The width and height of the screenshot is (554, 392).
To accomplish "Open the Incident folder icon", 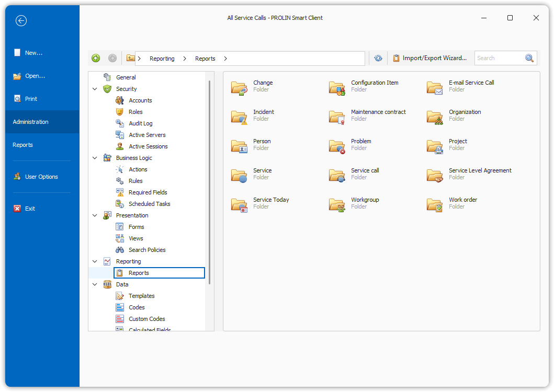I will click(239, 116).
